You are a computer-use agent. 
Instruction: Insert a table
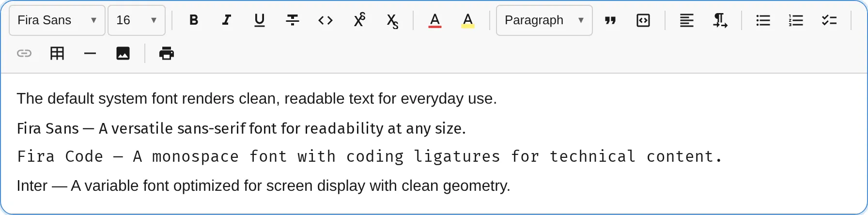[x=57, y=53]
